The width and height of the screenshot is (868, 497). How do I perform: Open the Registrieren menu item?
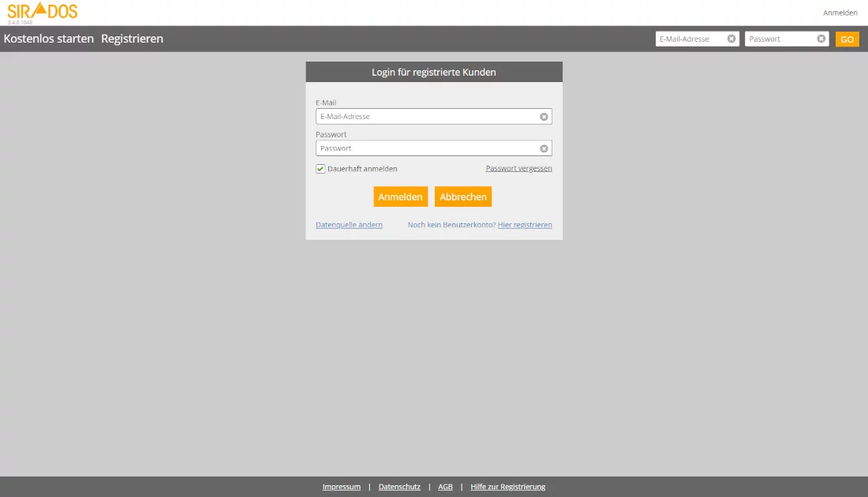coord(132,39)
